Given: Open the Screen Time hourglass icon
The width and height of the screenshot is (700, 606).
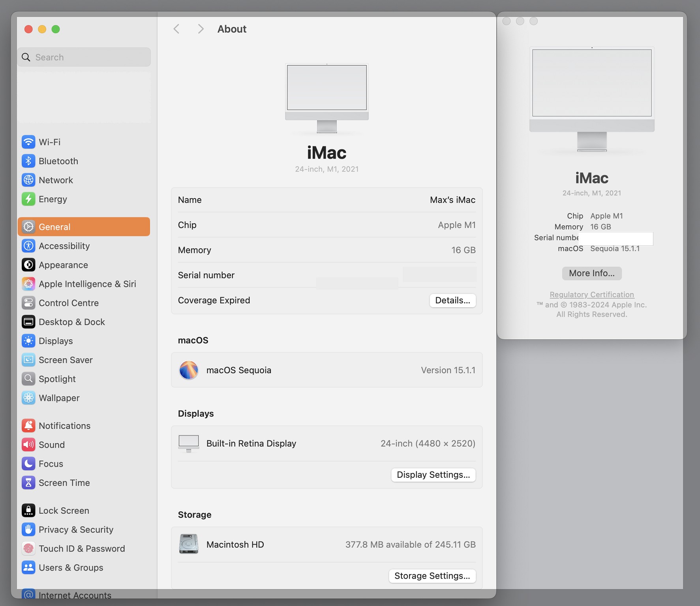Looking at the screenshot, I should tap(28, 483).
